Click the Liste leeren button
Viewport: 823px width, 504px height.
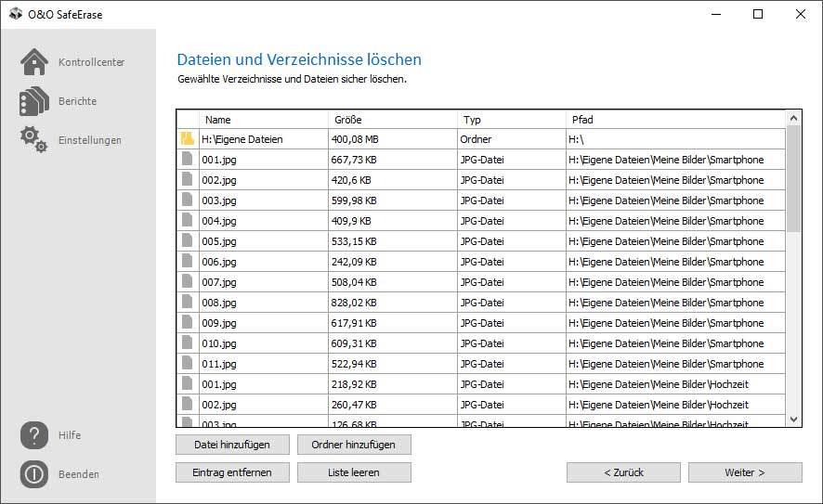point(354,472)
